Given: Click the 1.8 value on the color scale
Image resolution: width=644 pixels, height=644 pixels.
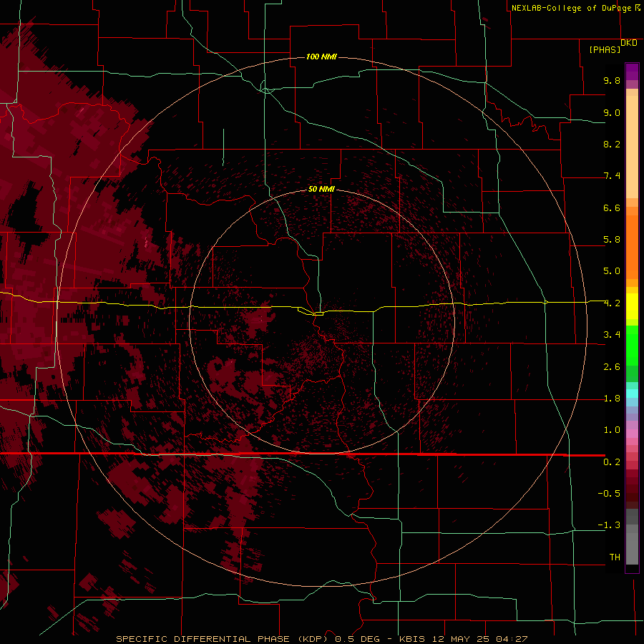Looking at the screenshot, I should point(612,399).
